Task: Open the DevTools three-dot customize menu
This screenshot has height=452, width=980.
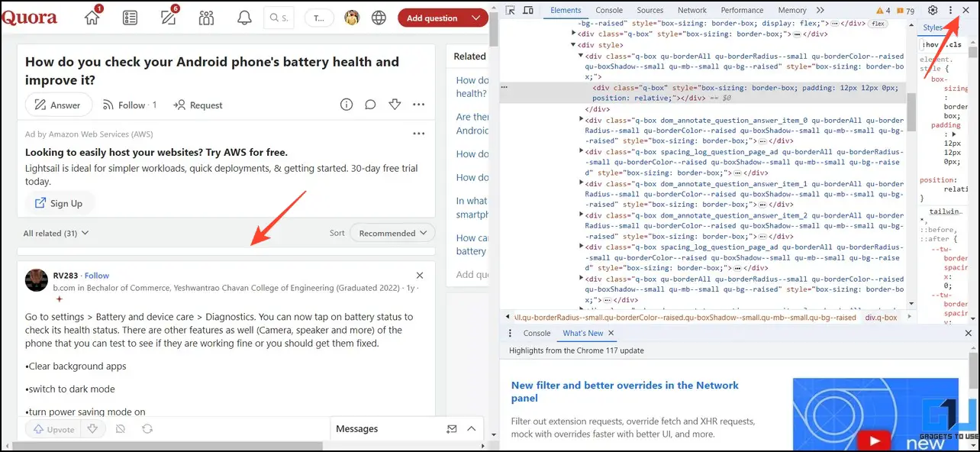Action: click(950, 10)
